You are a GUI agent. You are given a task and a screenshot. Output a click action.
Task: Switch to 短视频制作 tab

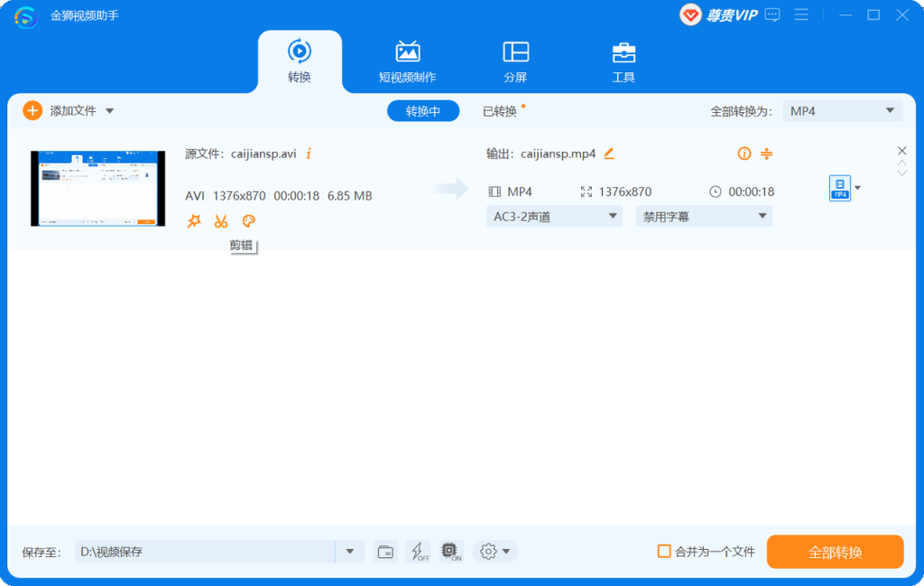coord(407,61)
